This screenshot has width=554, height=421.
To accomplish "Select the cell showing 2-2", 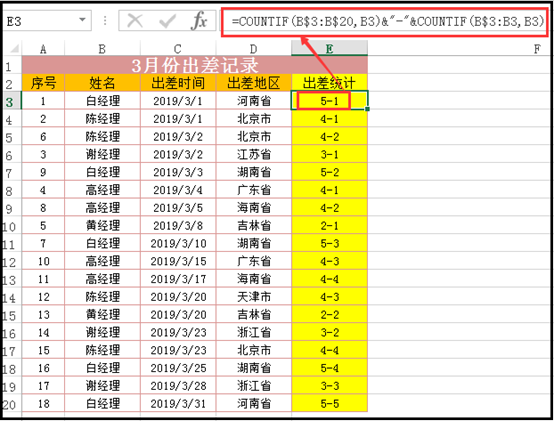I will 329,314.
